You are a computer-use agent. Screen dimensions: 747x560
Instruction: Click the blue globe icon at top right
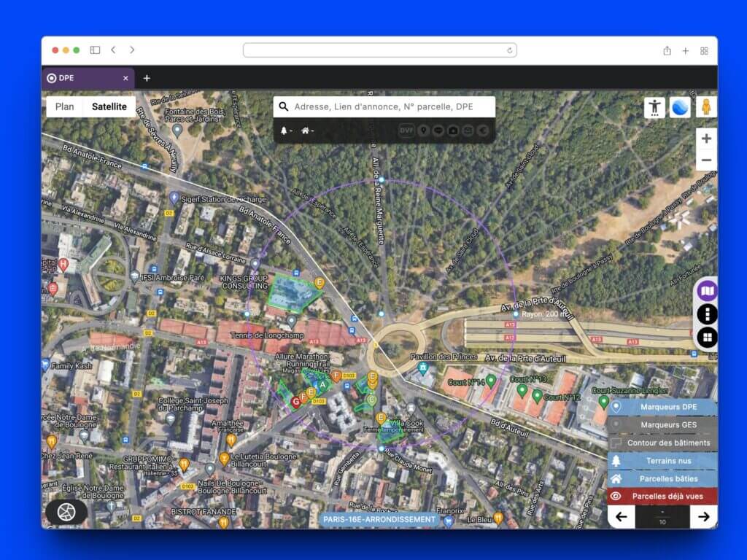(x=680, y=107)
